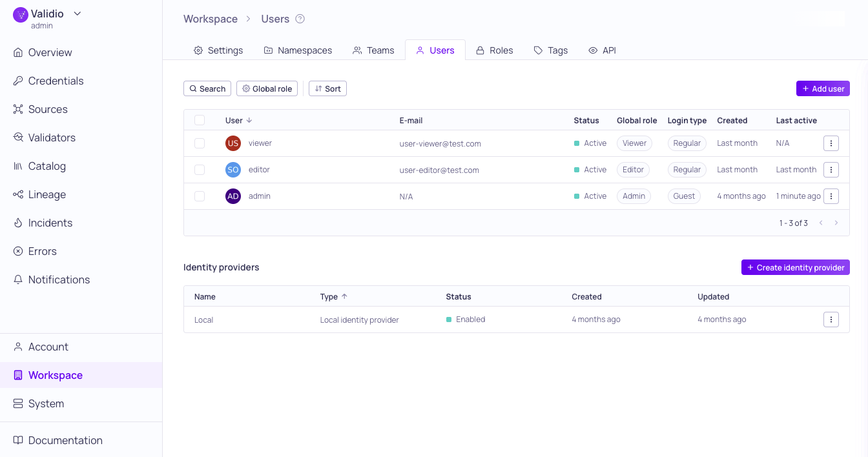The height and width of the screenshot is (457, 868).
Task: Switch to the API tab
Action: click(602, 50)
